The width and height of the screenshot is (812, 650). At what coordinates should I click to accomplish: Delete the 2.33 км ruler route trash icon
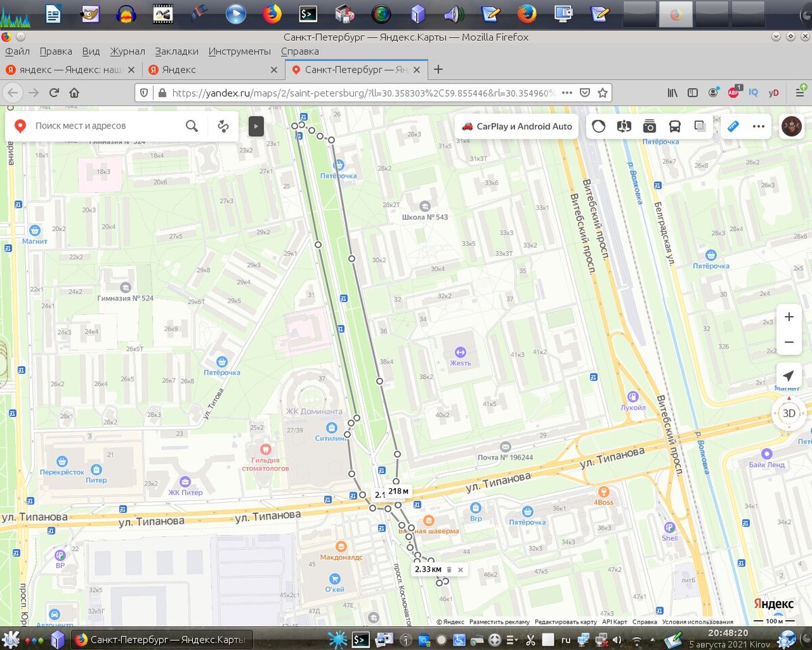point(449,569)
